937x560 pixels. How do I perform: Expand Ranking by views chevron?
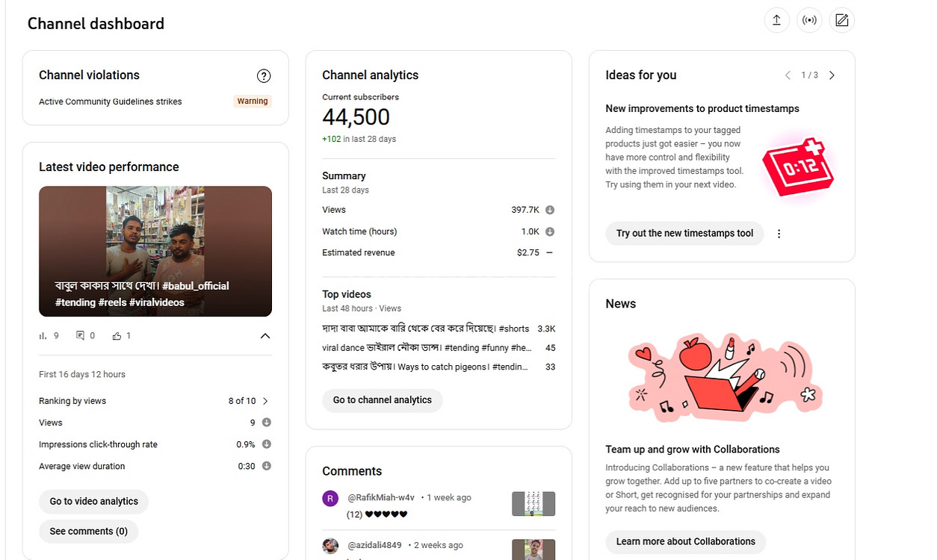click(x=265, y=401)
